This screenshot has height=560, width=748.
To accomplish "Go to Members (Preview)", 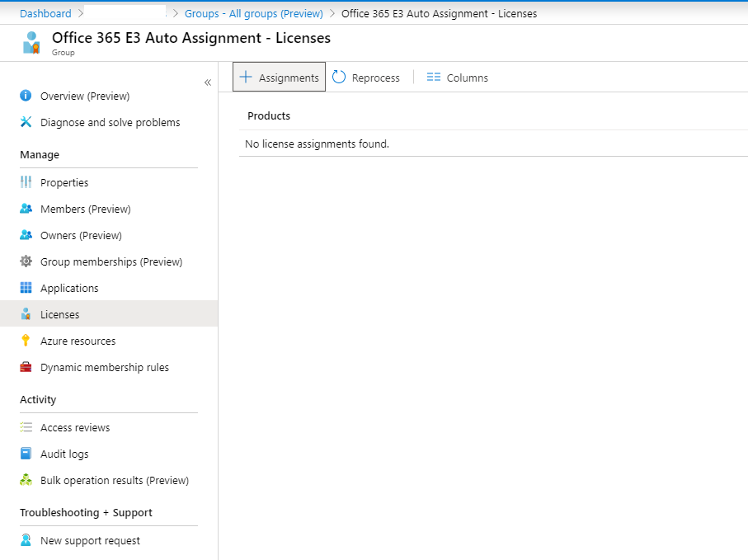I will [x=86, y=209].
